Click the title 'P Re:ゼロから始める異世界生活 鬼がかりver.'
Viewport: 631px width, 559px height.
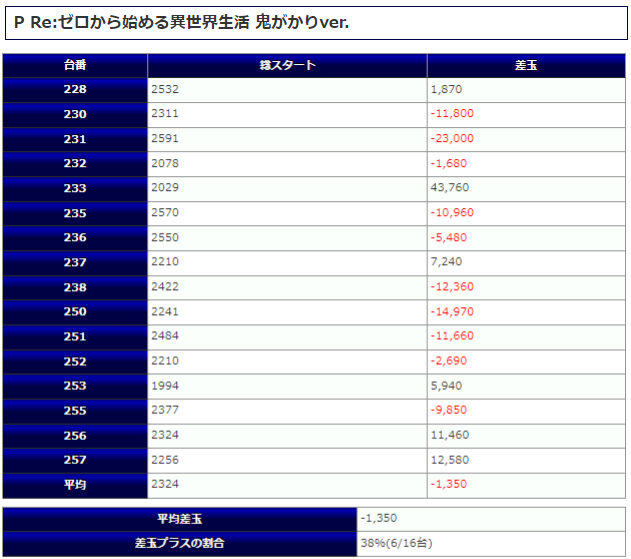(x=181, y=22)
